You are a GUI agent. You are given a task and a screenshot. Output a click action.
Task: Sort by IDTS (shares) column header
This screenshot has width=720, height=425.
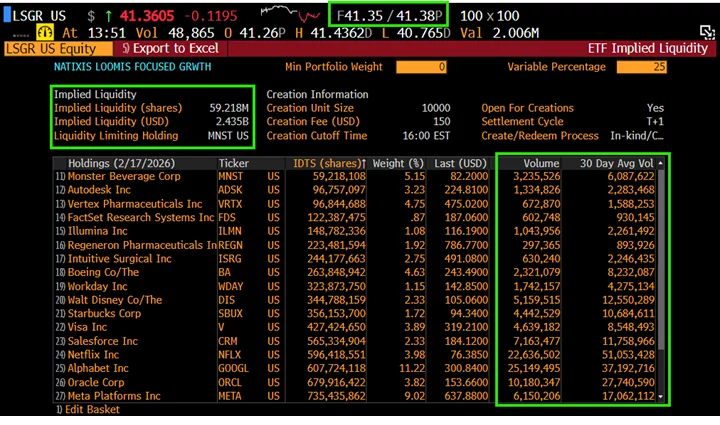pos(329,163)
